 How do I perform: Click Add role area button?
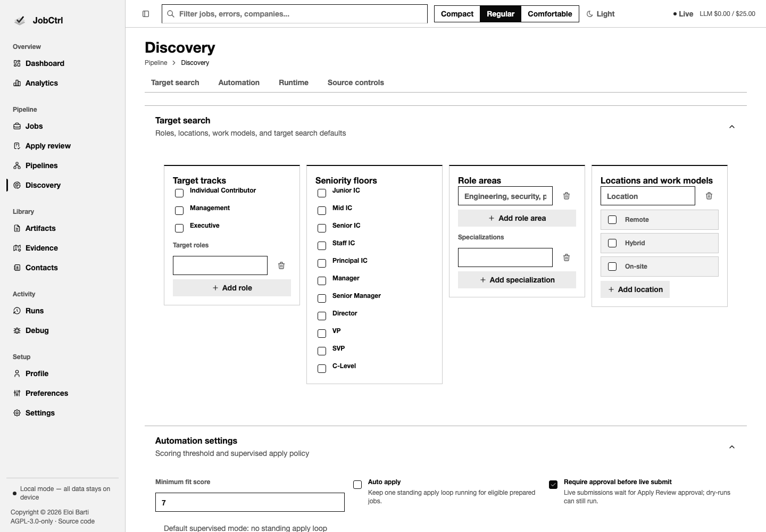517,218
